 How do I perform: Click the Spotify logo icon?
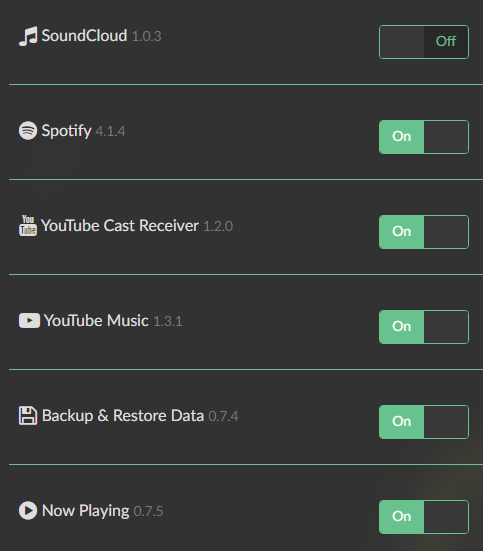point(28,131)
